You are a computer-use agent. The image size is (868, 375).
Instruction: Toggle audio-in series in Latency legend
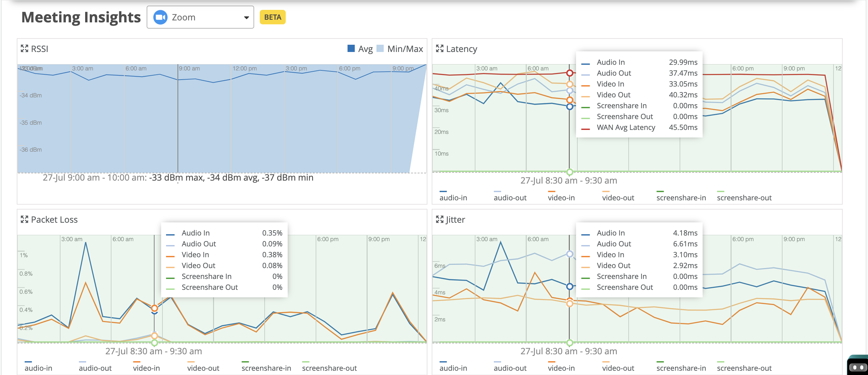pyautogui.click(x=453, y=198)
